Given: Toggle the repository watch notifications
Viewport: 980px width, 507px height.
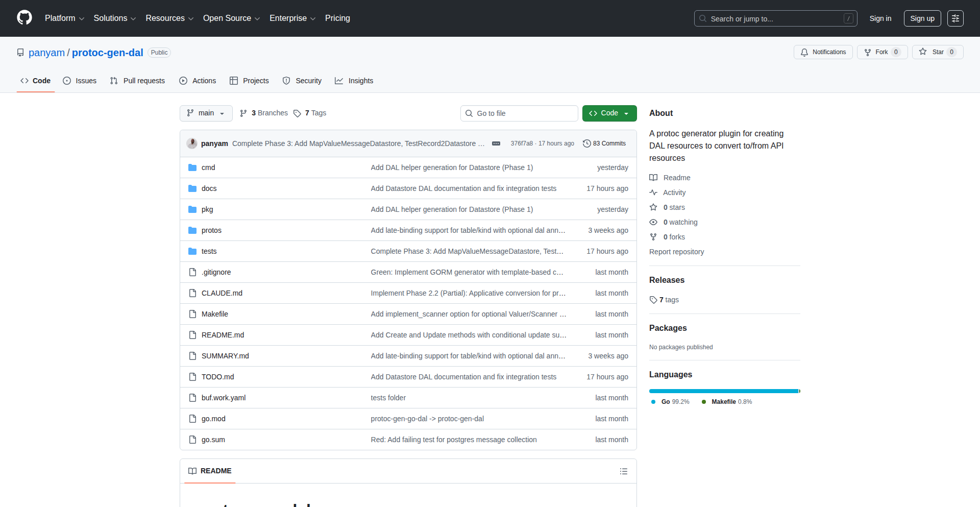Looking at the screenshot, I should (823, 52).
